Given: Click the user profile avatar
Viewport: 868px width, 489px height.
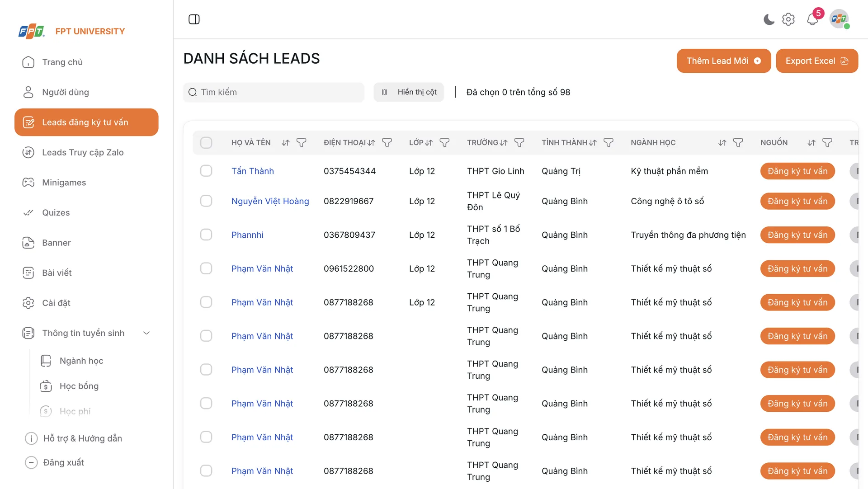Looking at the screenshot, I should click(839, 19).
